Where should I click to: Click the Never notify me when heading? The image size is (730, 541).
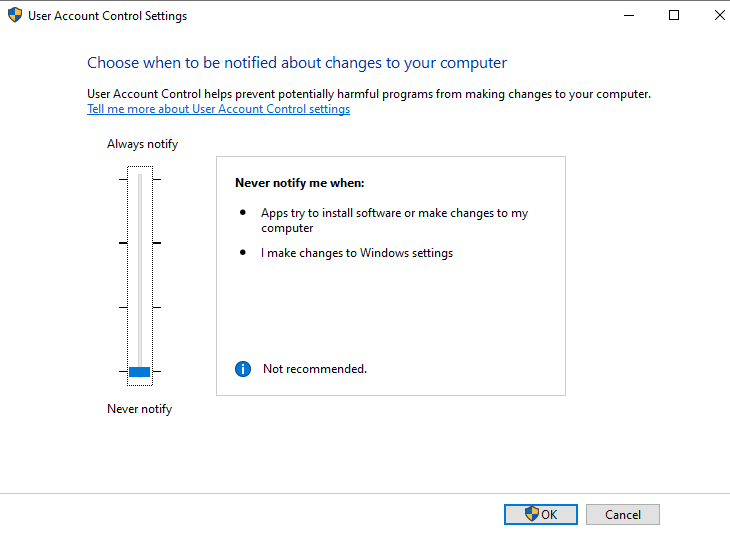pyautogui.click(x=299, y=183)
